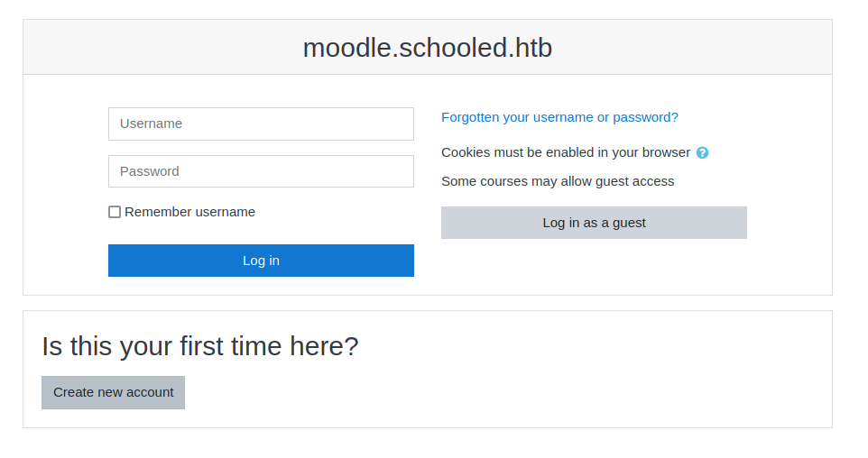Show help about cookies being enabled
Viewport: 868px width, 458px height.
(x=703, y=153)
